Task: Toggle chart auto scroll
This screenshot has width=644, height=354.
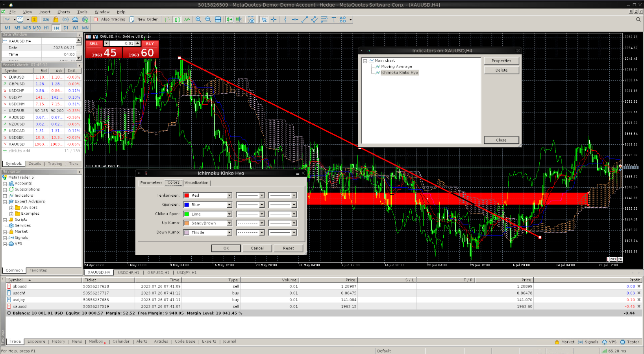Action: [x=229, y=19]
